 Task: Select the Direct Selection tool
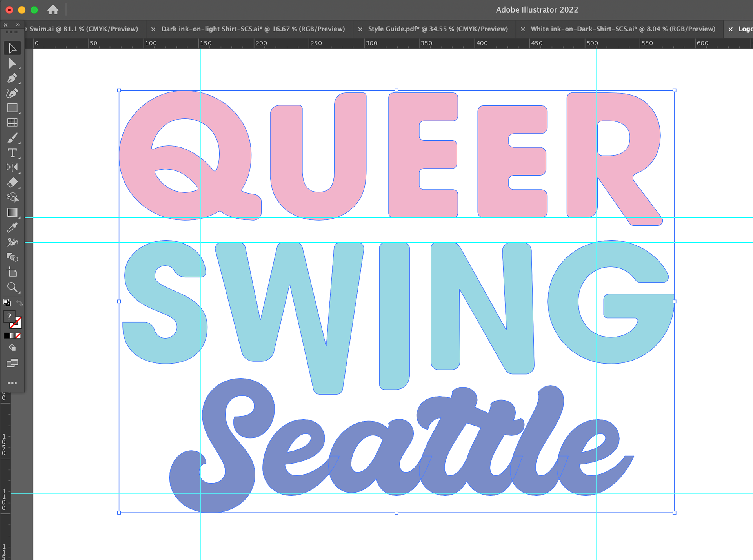[12, 63]
